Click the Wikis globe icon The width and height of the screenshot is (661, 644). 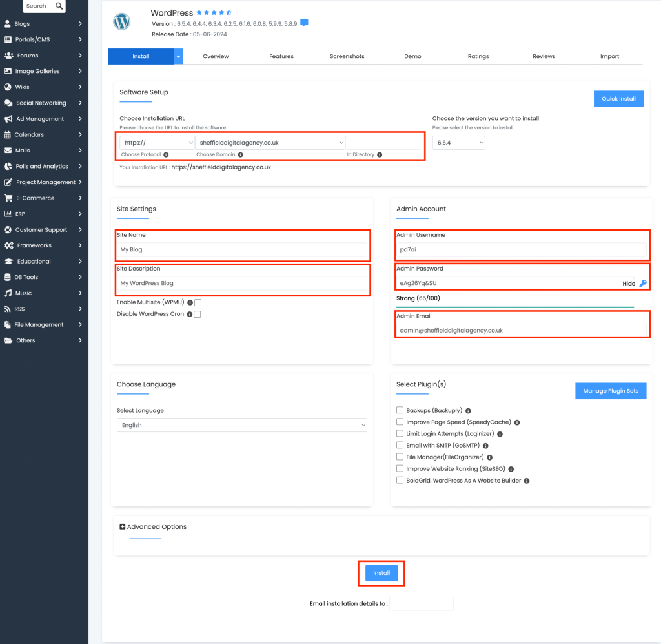point(8,87)
